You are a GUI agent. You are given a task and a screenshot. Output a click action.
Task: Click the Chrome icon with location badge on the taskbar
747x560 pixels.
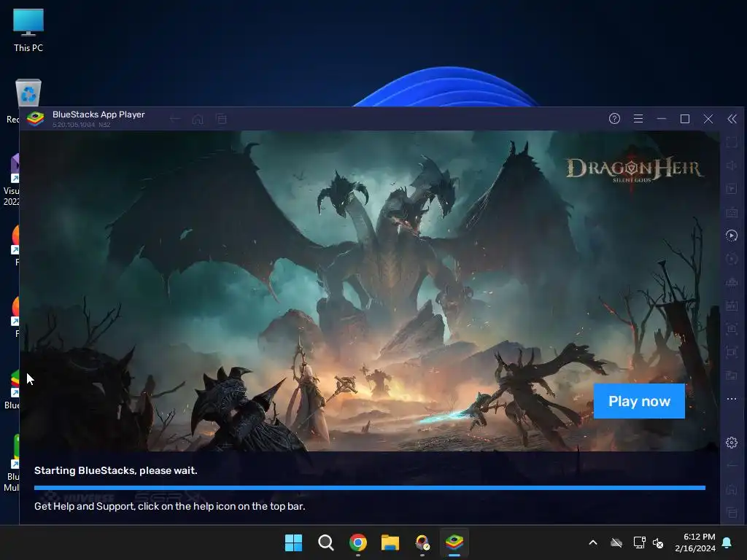coord(422,542)
